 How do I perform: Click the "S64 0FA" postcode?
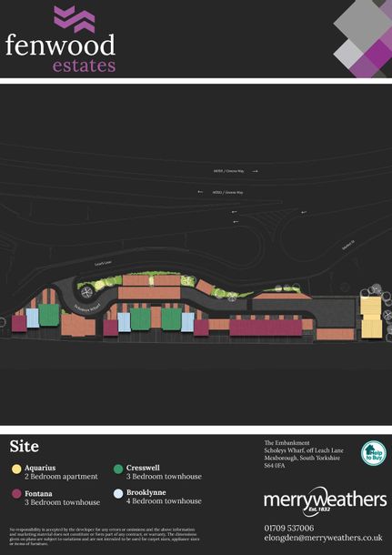[x=275, y=466]
